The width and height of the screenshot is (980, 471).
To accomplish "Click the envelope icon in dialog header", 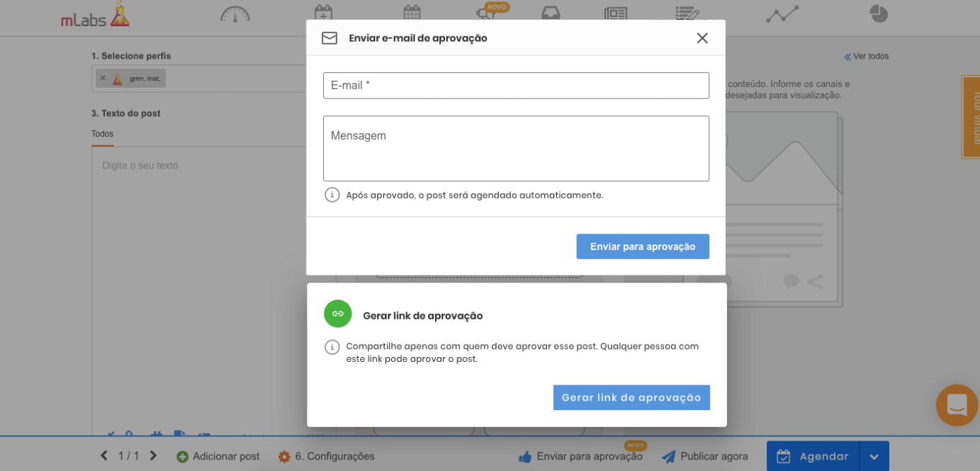I will click(330, 38).
